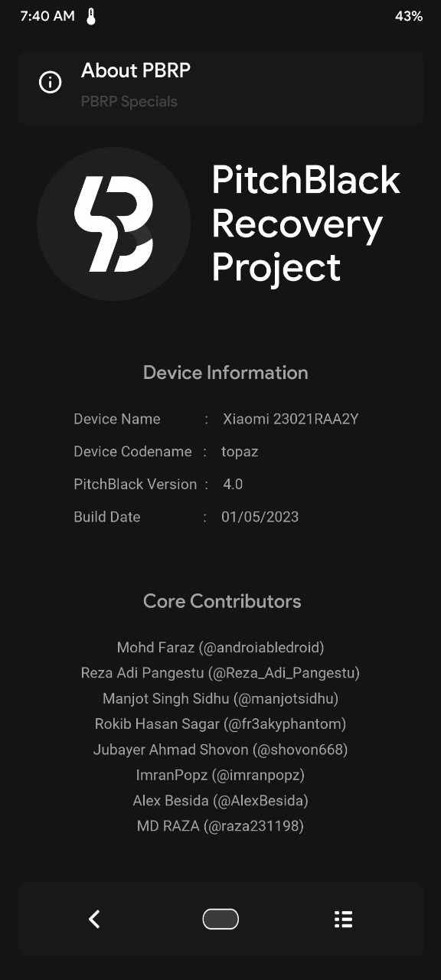This screenshot has height=980, width=441.
Task: Tap Rokib Hasan Sagar (@fr3akyphantom)
Action: tap(220, 724)
